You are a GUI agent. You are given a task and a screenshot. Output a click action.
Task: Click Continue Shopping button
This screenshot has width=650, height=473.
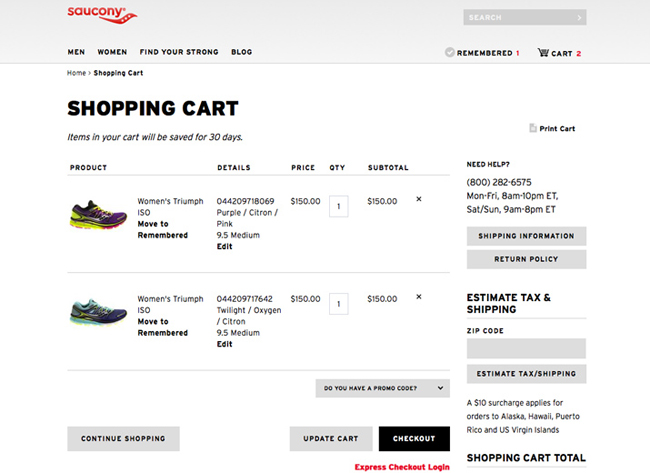(x=123, y=439)
